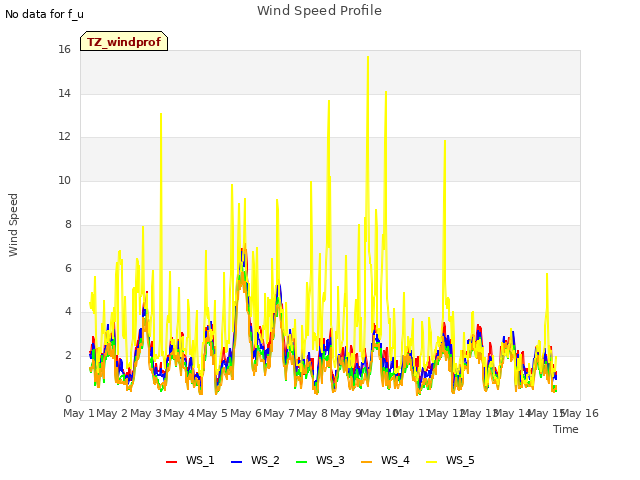Click the red WS_1 legend swatch
The image size is (640, 480).
tap(171, 462)
